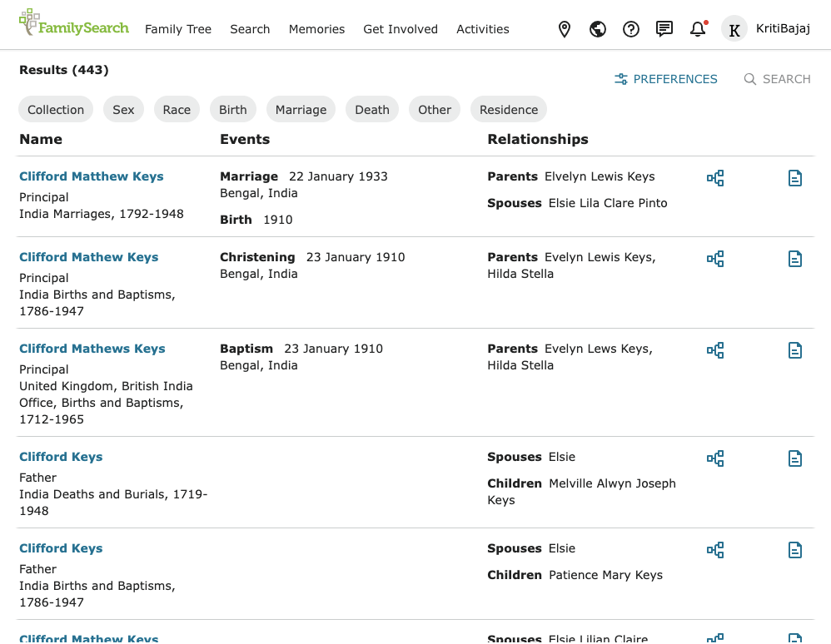831x644 pixels.
Task: Check notifications bell icon
Action: click(x=698, y=29)
